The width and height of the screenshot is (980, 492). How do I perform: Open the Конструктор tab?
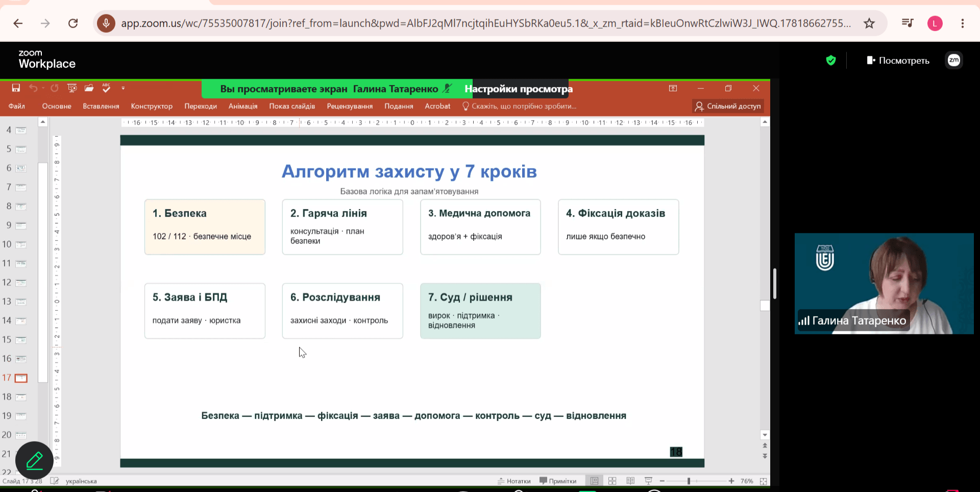coord(152,106)
